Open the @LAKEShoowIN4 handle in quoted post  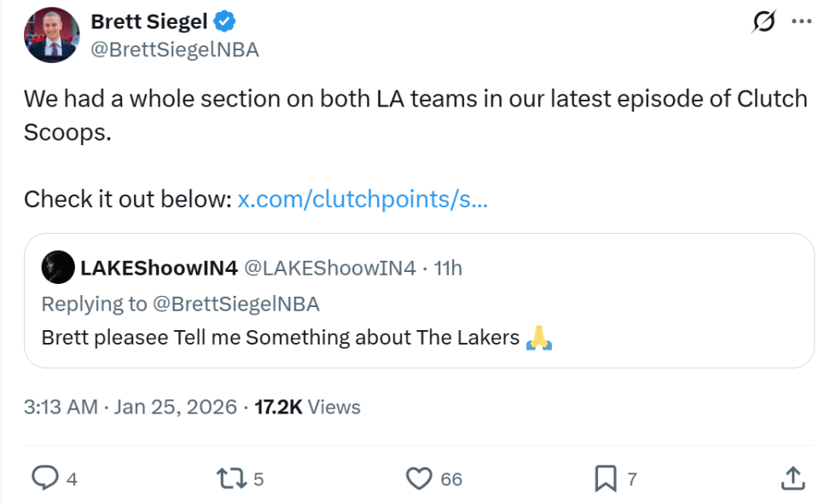330,269
